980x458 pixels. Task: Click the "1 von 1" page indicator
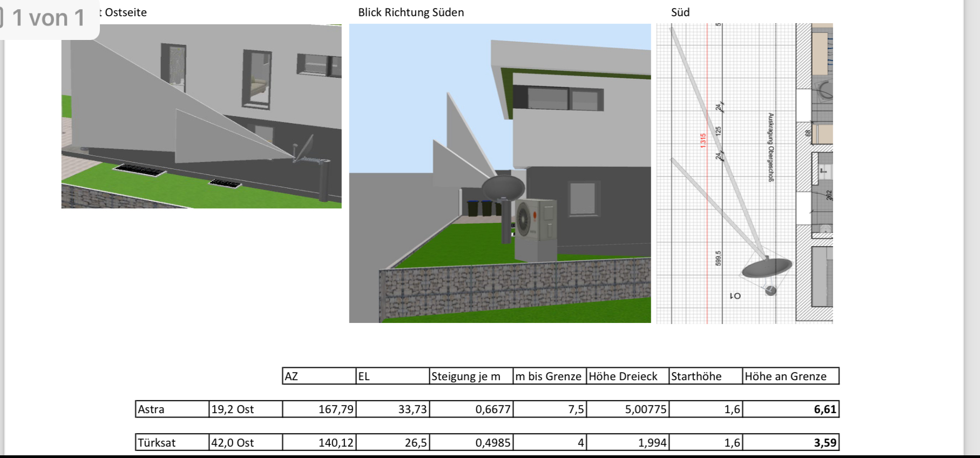48,18
